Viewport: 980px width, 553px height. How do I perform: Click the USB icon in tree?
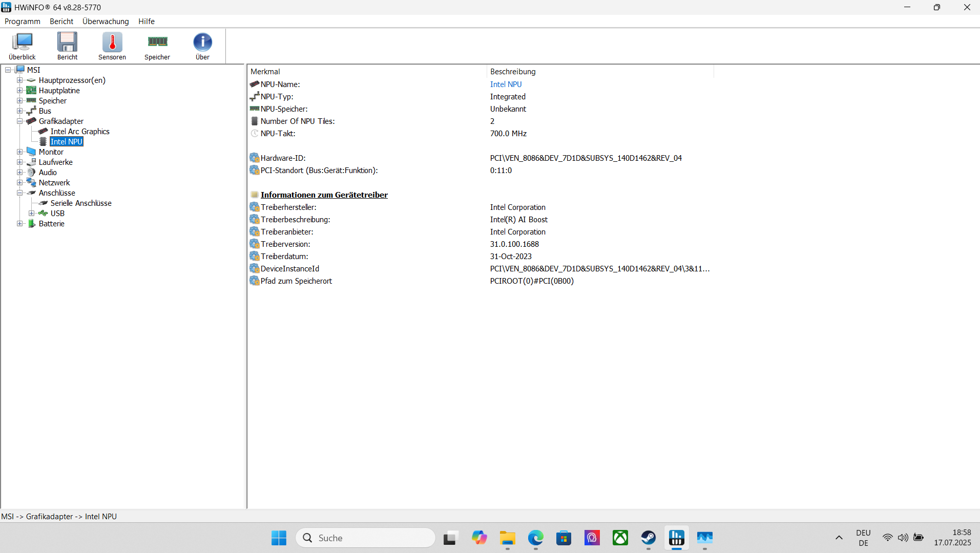43,213
